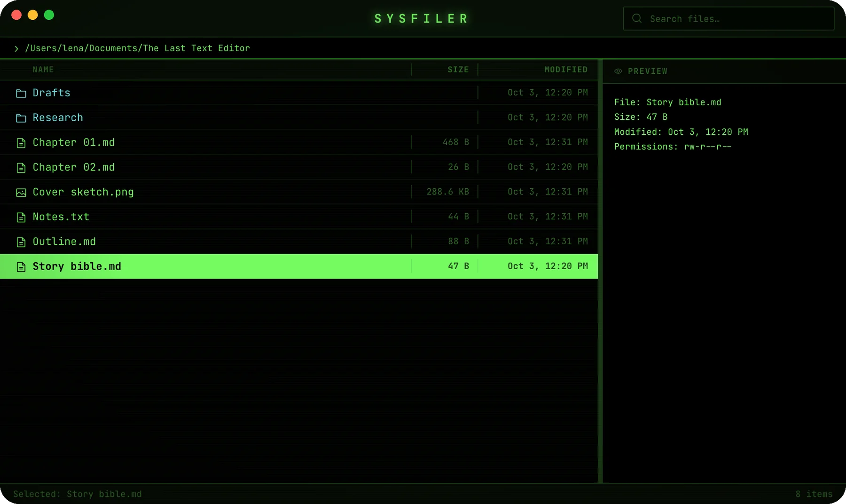Click the Modified line in preview pane

click(x=681, y=132)
